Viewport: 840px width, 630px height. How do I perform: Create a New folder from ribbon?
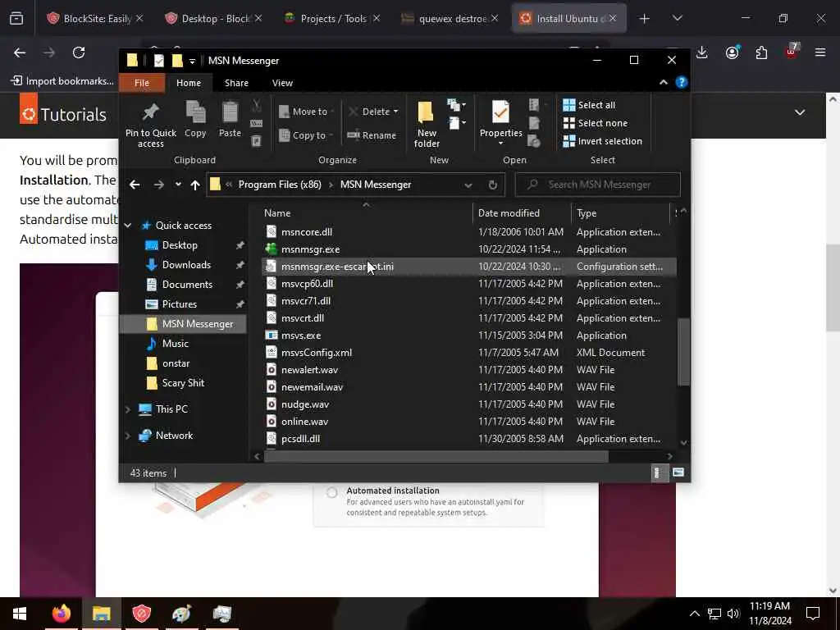click(427, 125)
